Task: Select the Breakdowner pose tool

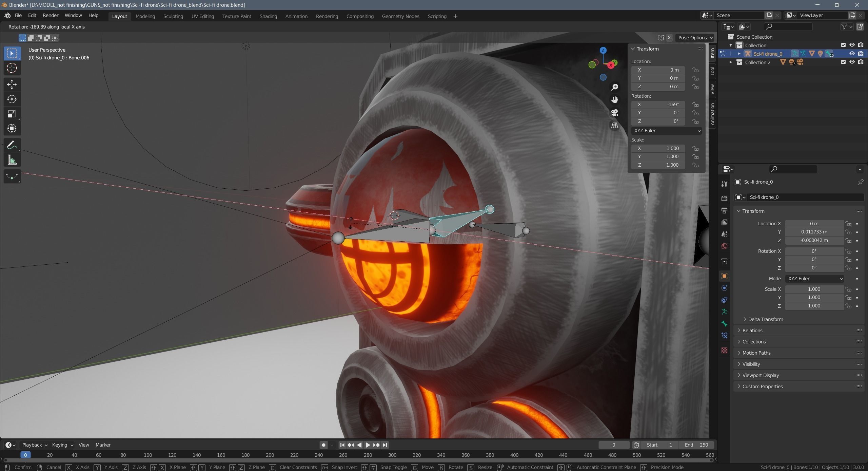Action: 12,176
